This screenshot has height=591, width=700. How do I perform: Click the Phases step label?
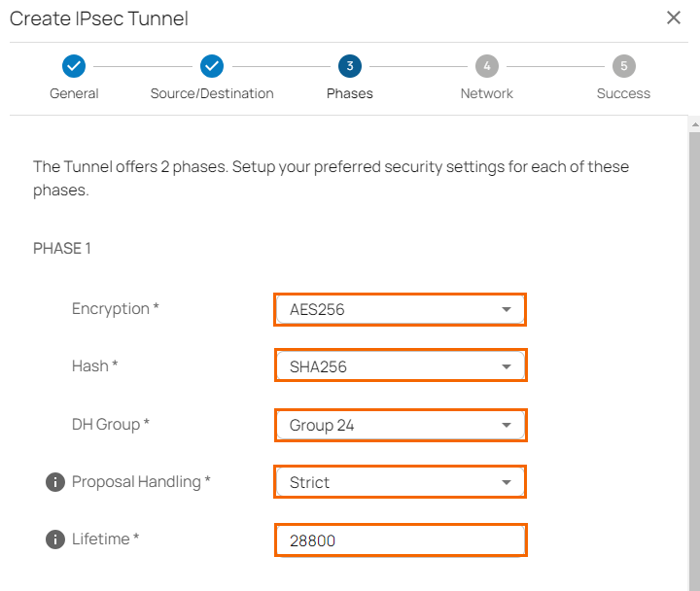[x=350, y=93]
